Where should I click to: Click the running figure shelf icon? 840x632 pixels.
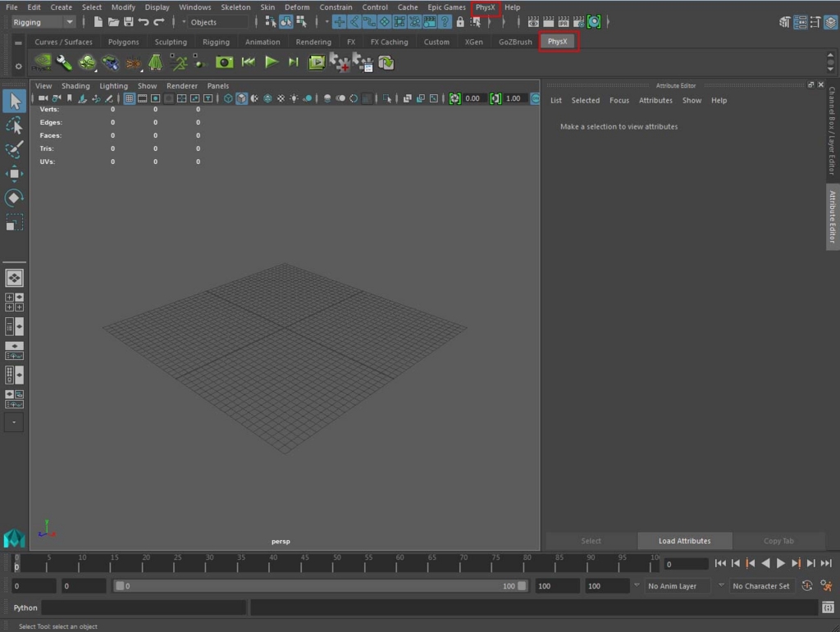coord(178,62)
